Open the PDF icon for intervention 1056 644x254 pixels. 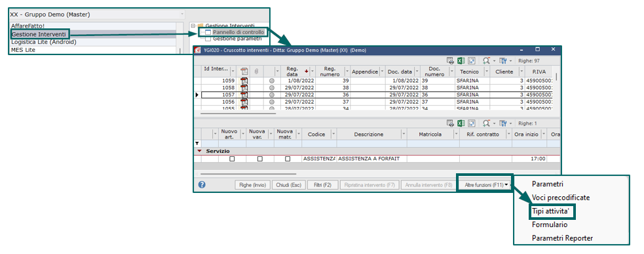[244, 102]
